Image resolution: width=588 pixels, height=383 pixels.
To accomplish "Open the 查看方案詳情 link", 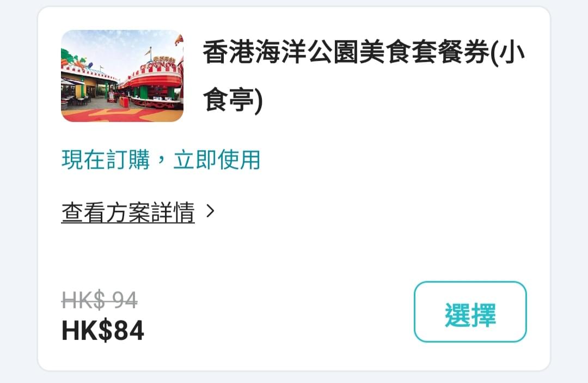I will (128, 212).
